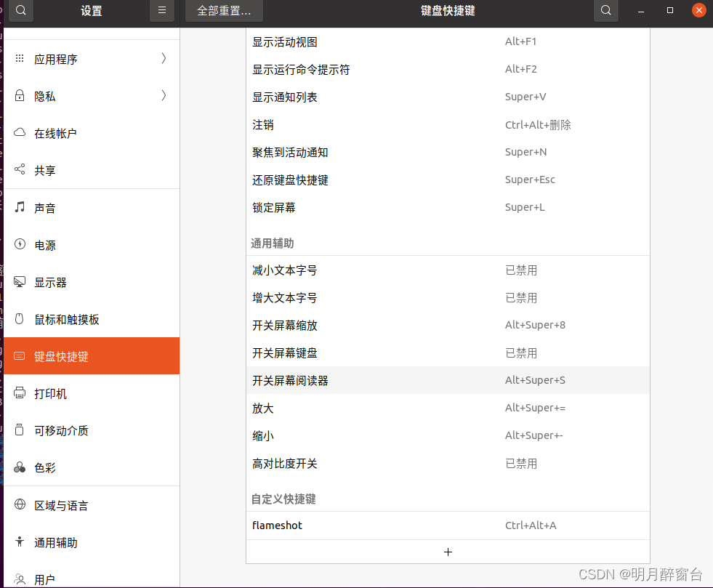The height and width of the screenshot is (588, 713).
Task: Open 应用程序 settings category
Action: pos(92,59)
